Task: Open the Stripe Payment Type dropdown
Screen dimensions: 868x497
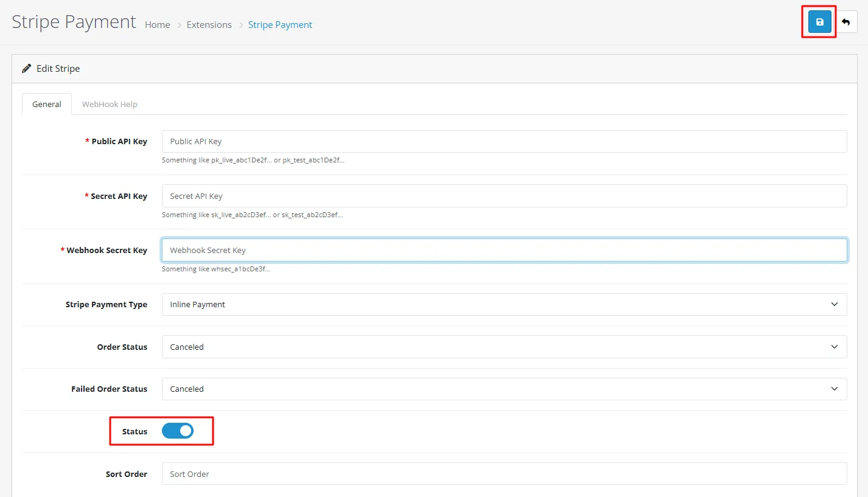Action: (504, 304)
